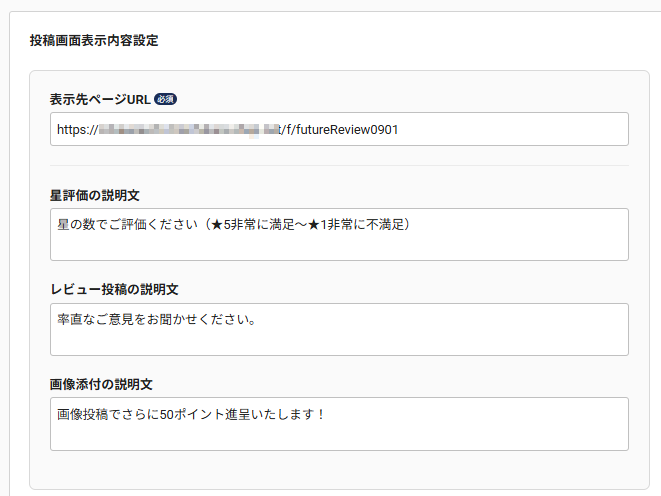661x496 pixels.
Task: Click the divider line below the URL field
Action: click(x=338, y=165)
